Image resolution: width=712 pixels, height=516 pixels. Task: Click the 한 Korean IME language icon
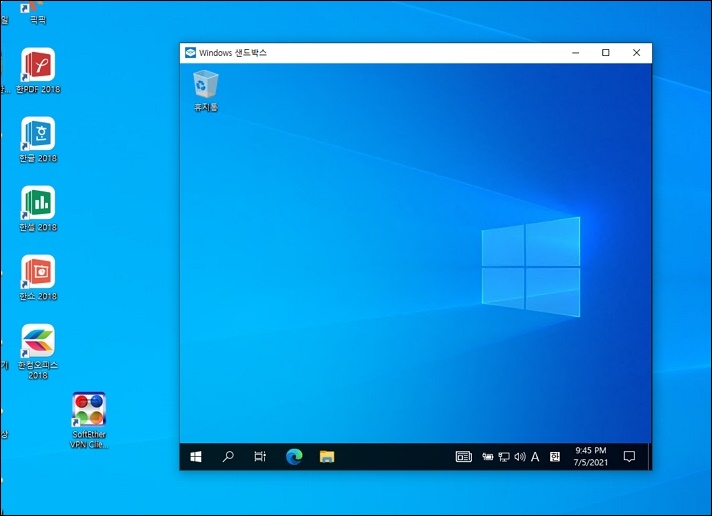(555, 456)
